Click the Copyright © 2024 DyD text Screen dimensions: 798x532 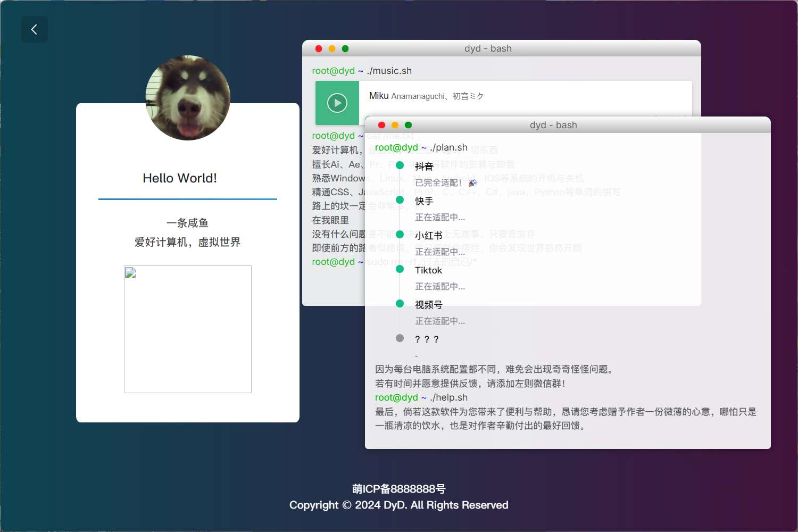click(398, 505)
